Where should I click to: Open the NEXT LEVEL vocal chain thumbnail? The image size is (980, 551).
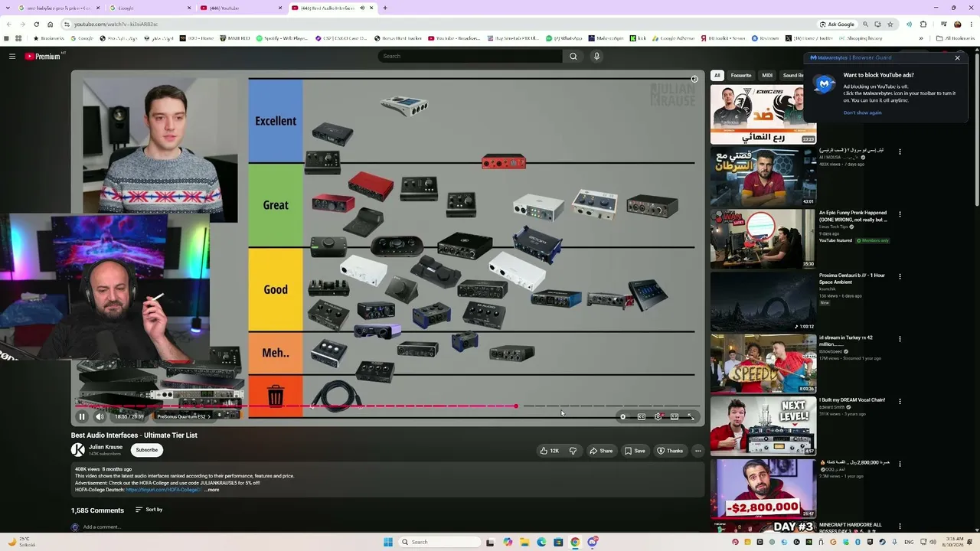coord(763,425)
